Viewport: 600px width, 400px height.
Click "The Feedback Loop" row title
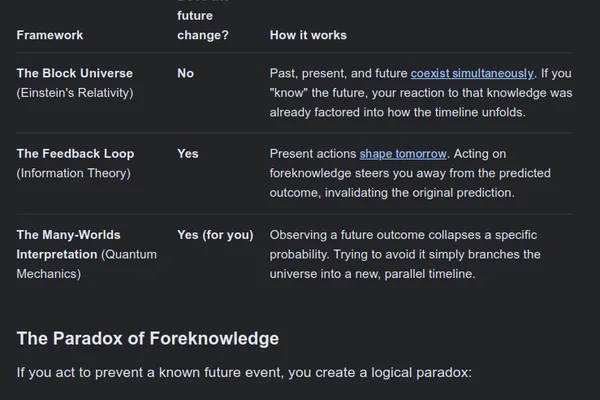75,153
